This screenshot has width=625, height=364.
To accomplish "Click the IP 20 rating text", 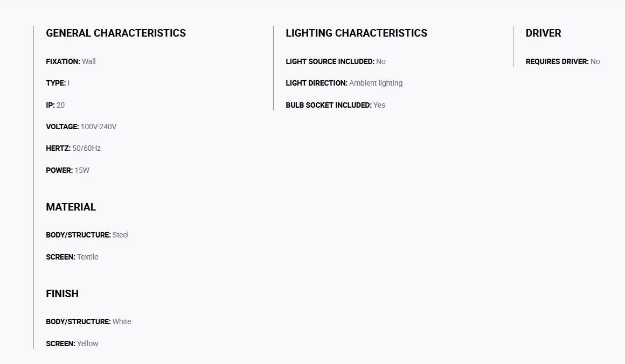I will point(55,105).
